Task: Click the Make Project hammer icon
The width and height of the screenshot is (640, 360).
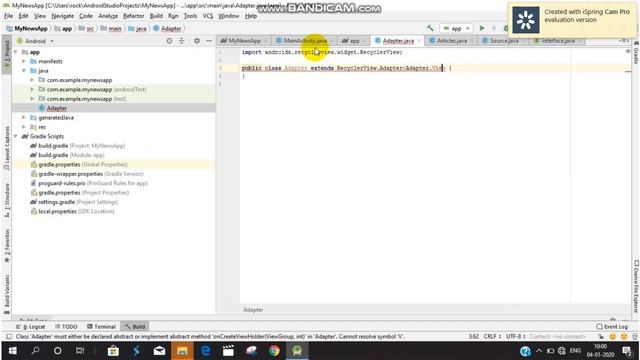Action: click(430, 28)
